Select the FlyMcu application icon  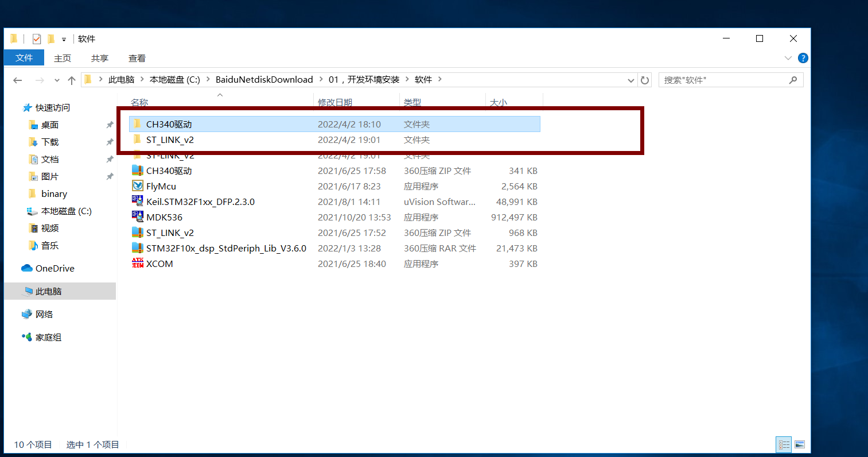click(138, 186)
